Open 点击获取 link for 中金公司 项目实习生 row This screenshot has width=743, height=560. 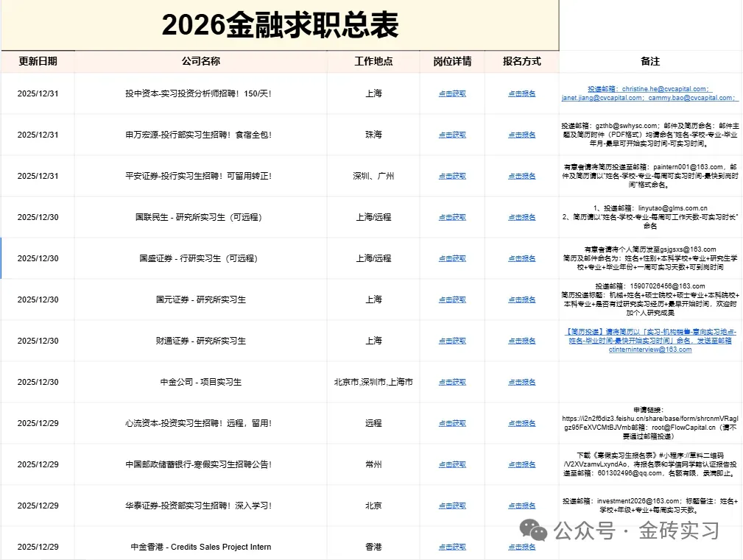point(452,382)
